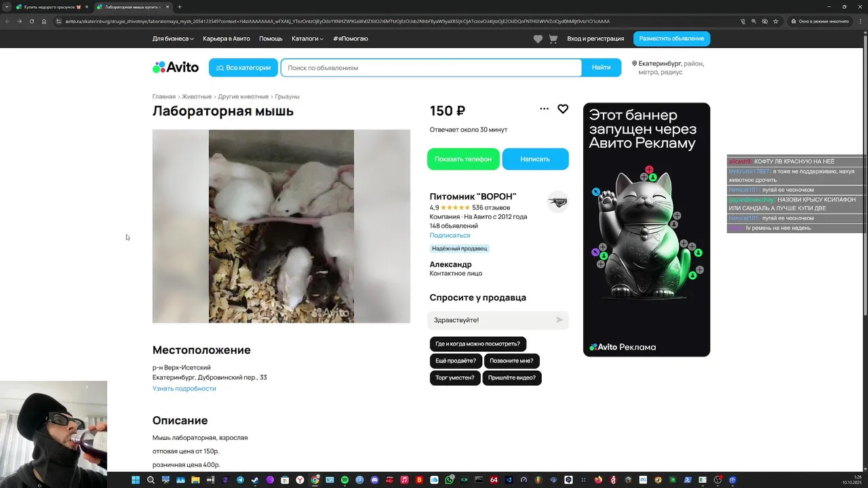Open the shopping cart icon

(x=553, y=39)
